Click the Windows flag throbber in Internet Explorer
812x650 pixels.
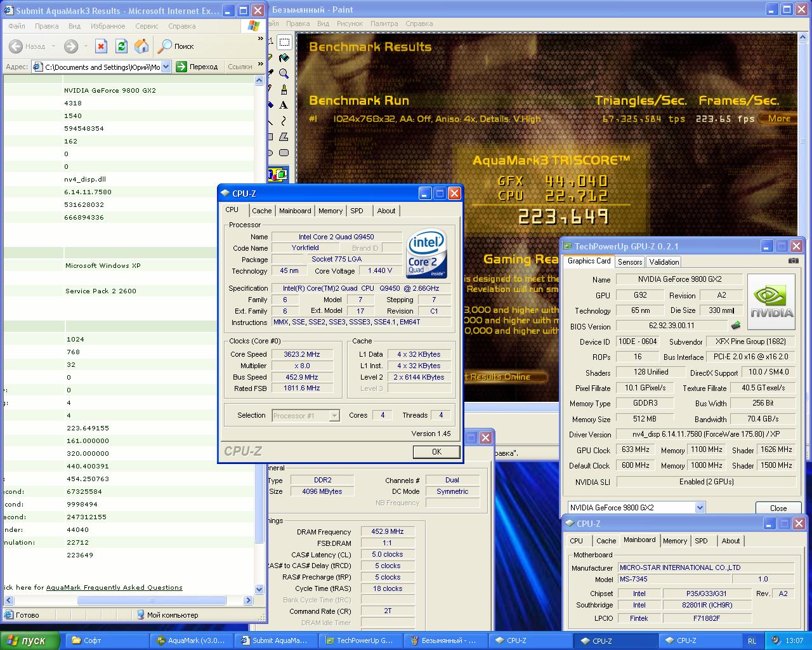pos(254,26)
